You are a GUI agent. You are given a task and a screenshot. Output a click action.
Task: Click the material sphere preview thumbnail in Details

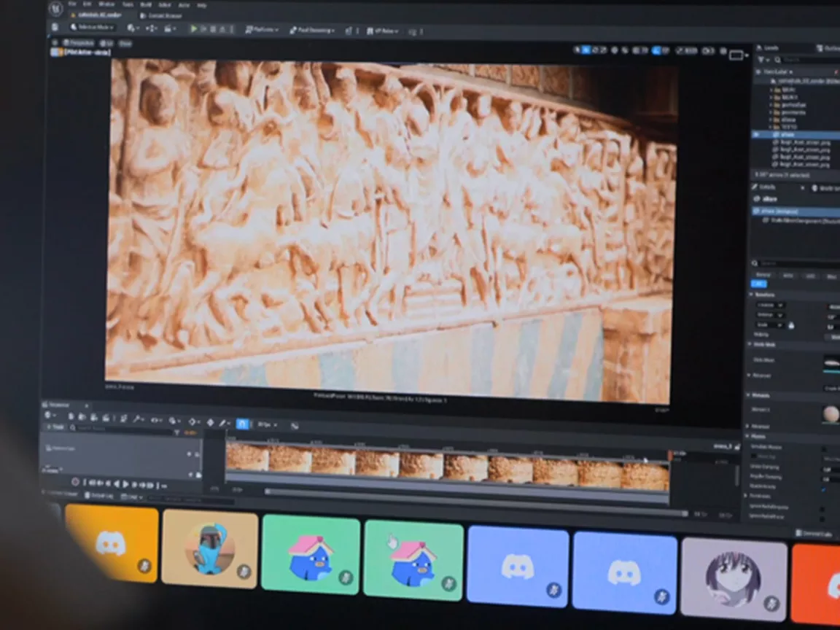point(831,414)
